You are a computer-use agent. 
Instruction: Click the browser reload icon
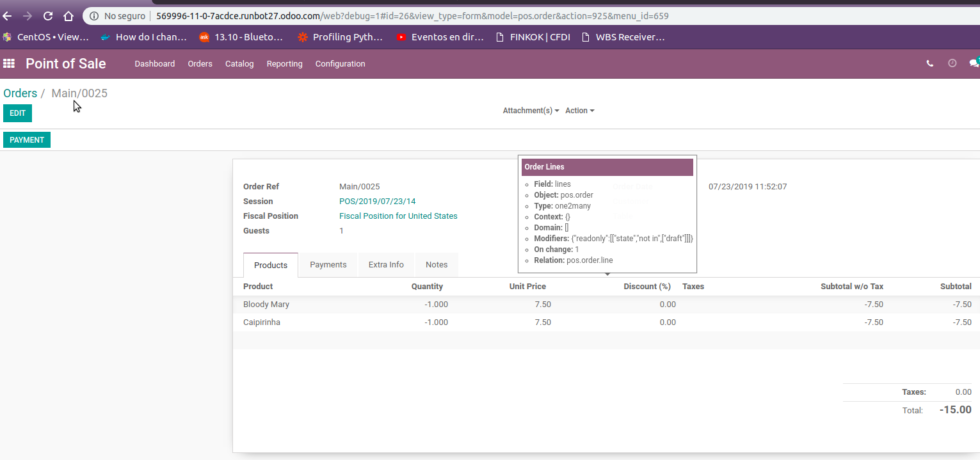coord(47,16)
